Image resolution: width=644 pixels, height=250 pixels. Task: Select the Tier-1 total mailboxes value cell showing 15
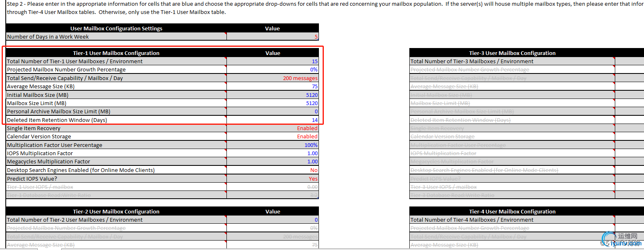(272, 61)
